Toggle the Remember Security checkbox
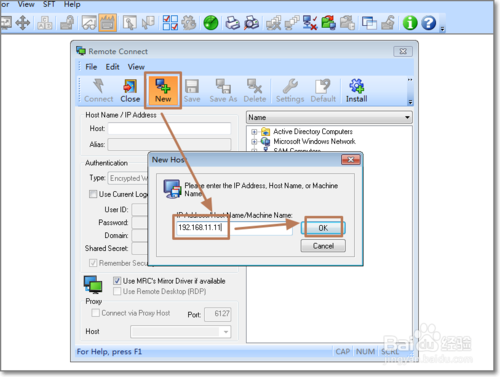 [93, 263]
